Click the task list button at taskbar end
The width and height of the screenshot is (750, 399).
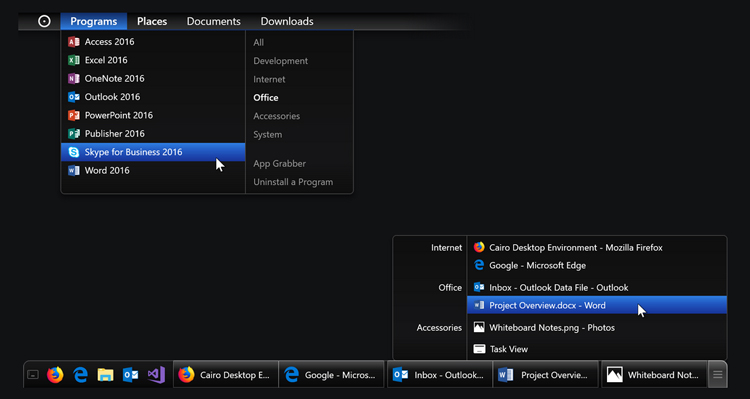(x=717, y=375)
